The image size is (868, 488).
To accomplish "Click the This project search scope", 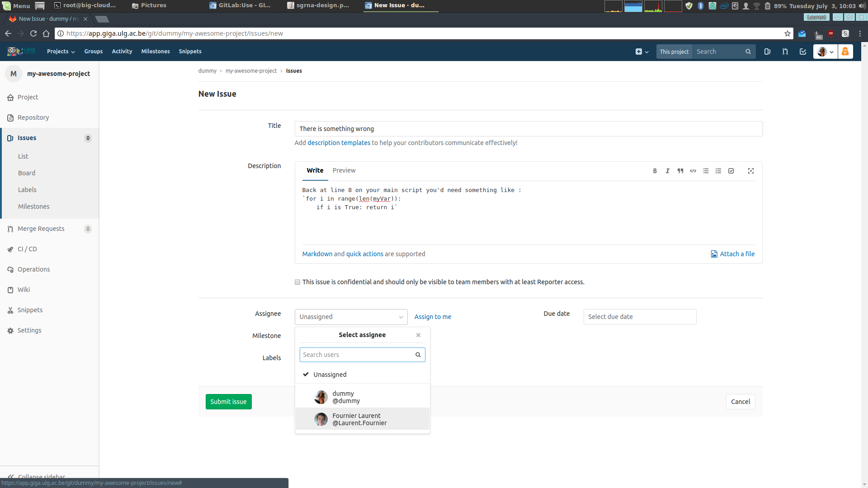I will (674, 52).
